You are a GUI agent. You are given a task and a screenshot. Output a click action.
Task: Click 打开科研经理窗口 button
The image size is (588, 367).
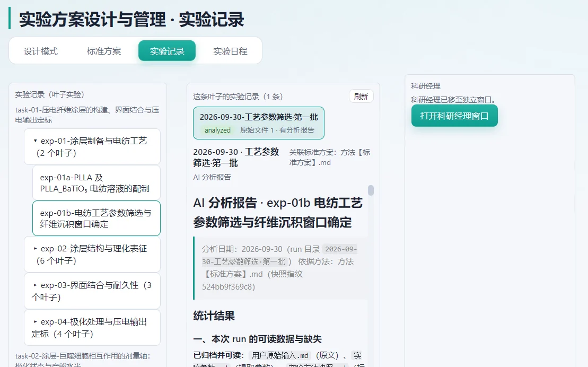(x=454, y=116)
